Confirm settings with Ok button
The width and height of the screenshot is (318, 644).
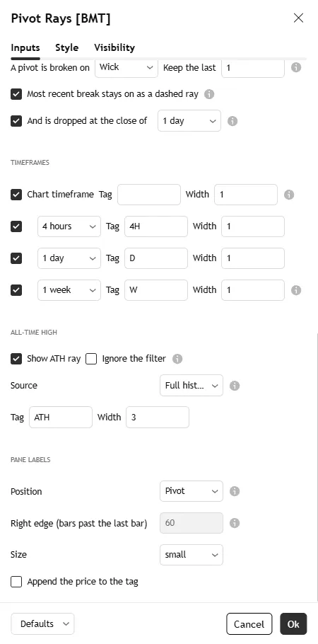tap(293, 624)
